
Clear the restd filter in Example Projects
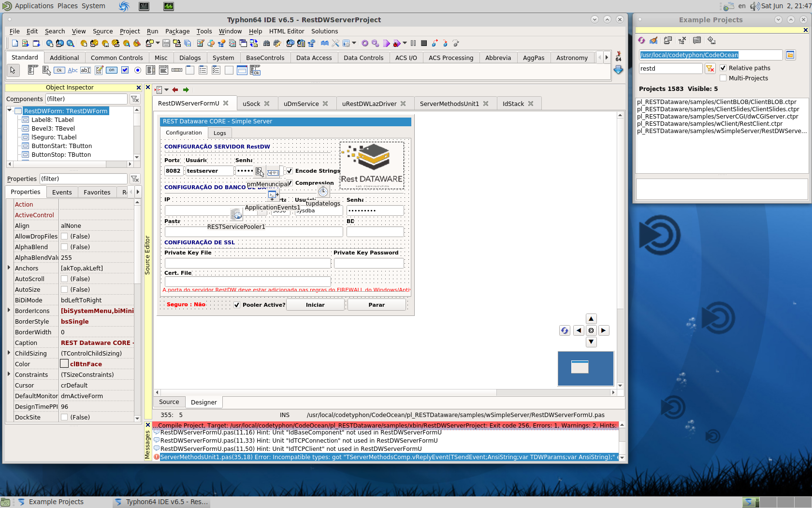pyautogui.click(x=710, y=69)
